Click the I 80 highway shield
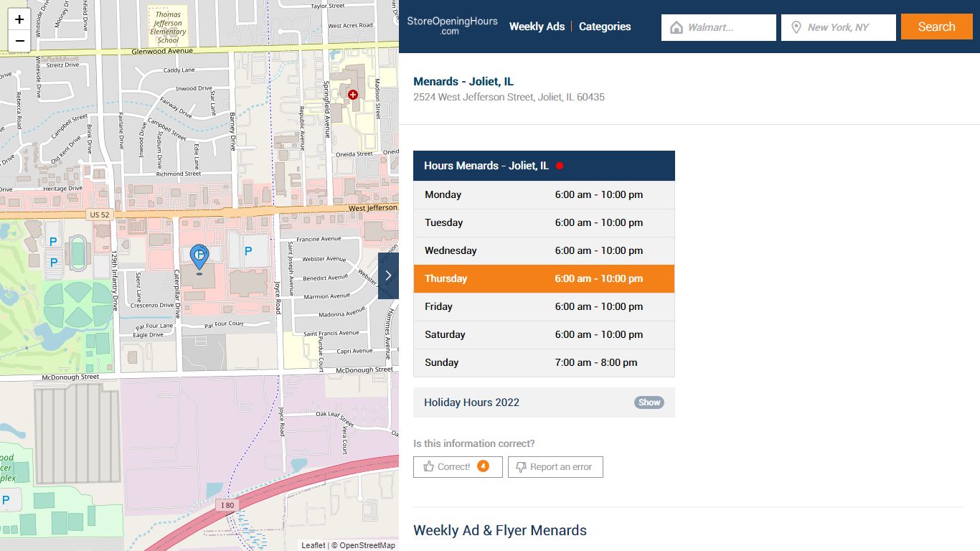This screenshot has height=551, width=980. 227,505
